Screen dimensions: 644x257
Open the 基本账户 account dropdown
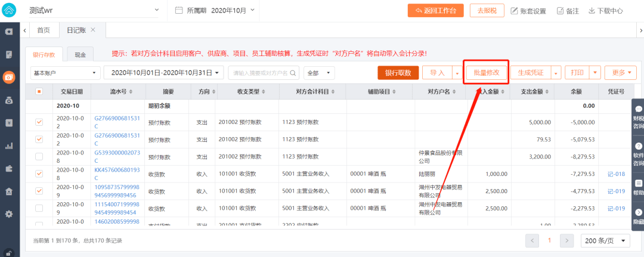coord(66,73)
